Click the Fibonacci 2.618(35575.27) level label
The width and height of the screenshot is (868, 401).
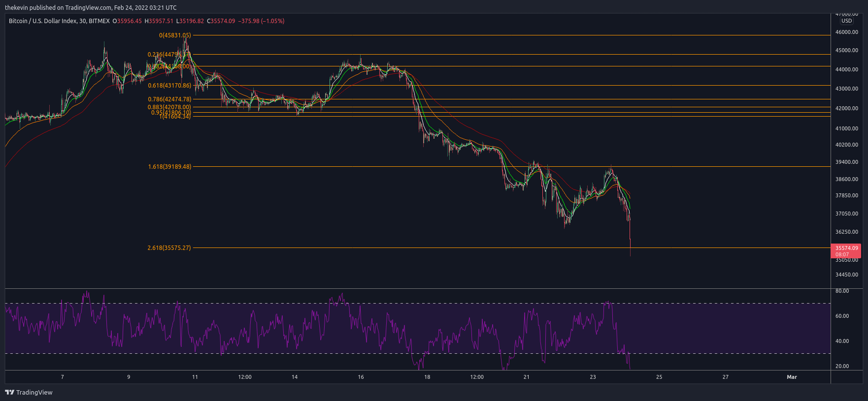coord(169,248)
